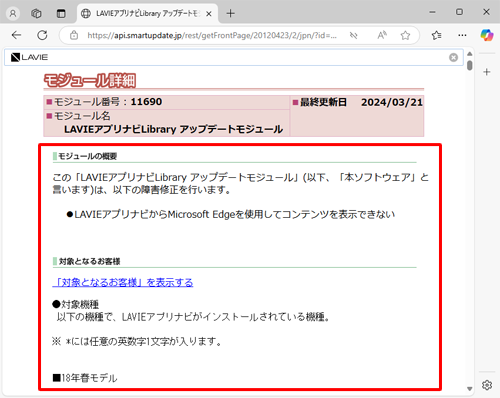Open sidebar settings gear icon
The image size is (500, 398).
tap(487, 385)
